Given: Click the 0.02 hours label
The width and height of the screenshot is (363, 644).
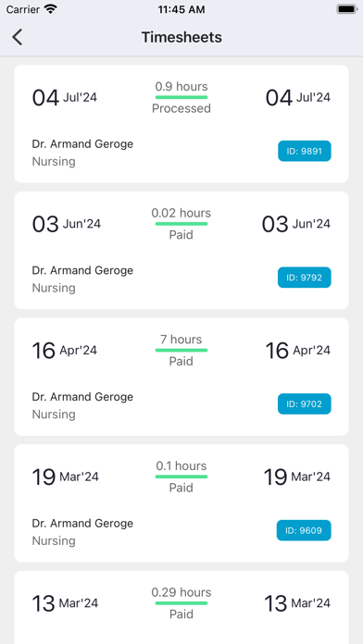Looking at the screenshot, I should click(181, 213).
